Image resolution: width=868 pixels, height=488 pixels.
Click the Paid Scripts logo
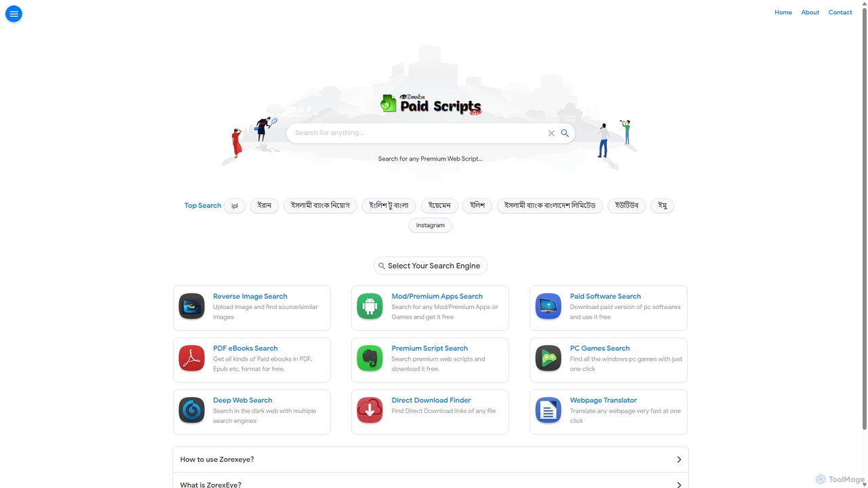pyautogui.click(x=431, y=104)
